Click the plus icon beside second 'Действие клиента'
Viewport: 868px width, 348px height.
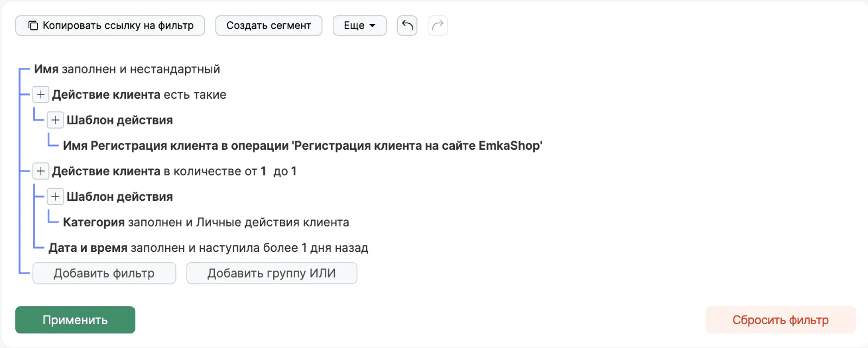(x=40, y=170)
